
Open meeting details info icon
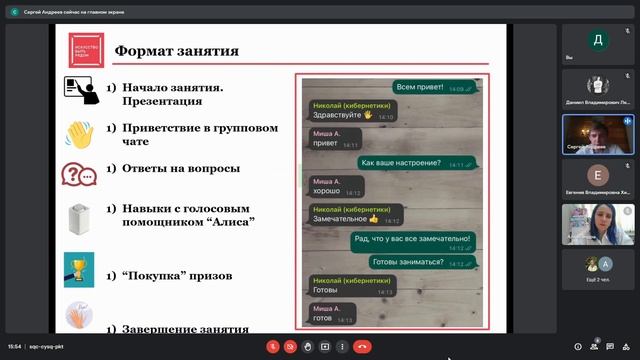[x=578, y=347]
